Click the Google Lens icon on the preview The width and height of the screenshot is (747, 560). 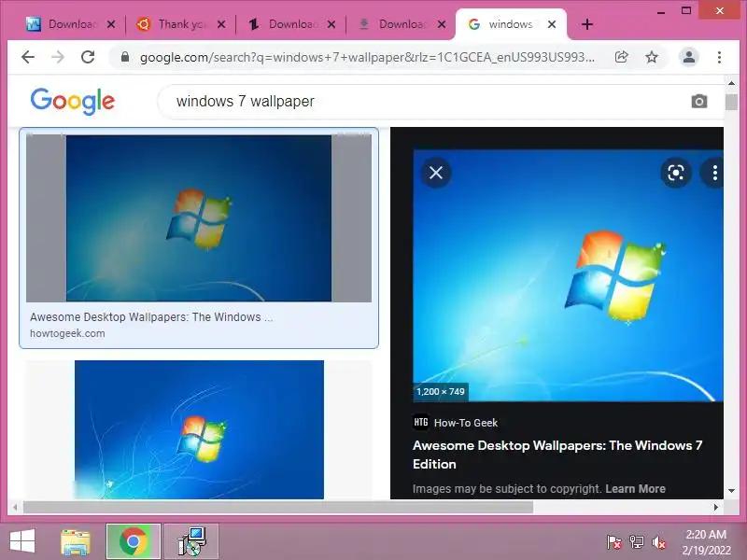click(x=675, y=173)
